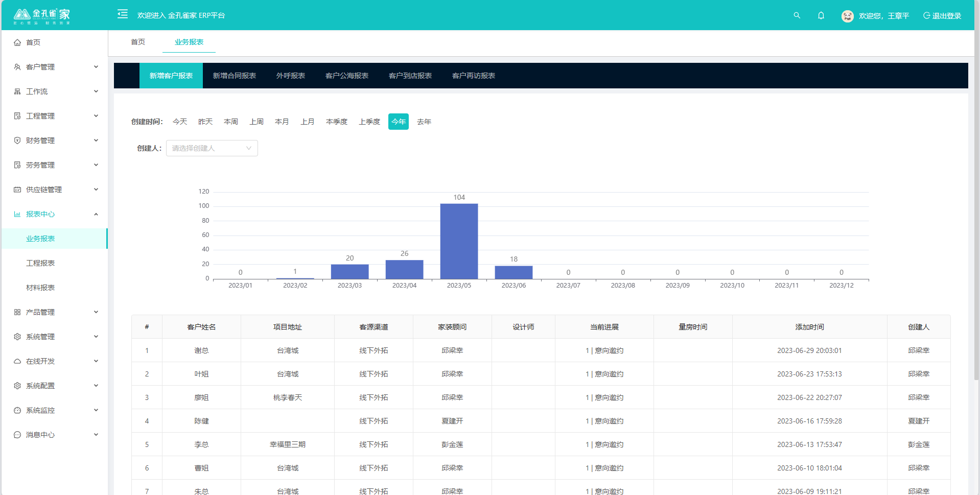
Task: Click the sidebar collapse menu icon
Action: tap(123, 14)
